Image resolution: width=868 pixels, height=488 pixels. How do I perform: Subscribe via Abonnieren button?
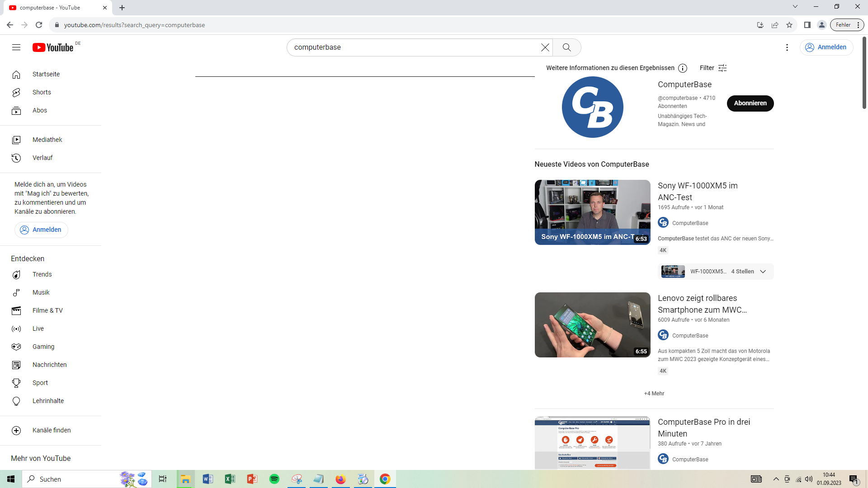click(750, 103)
